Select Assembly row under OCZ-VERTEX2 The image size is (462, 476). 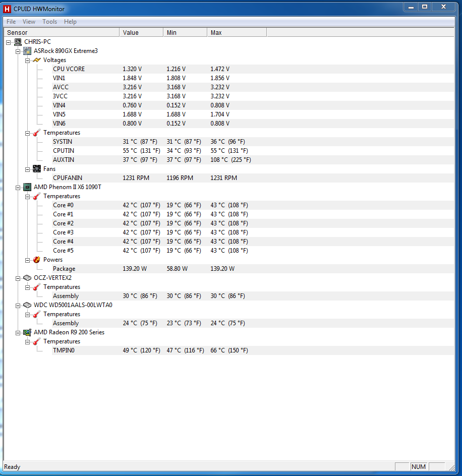(x=253, y=296)
